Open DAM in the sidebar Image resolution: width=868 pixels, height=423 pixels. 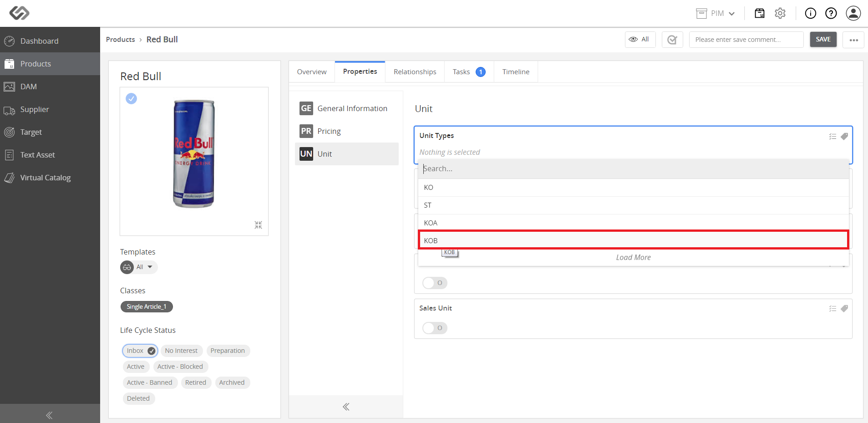tap(50, 87)
